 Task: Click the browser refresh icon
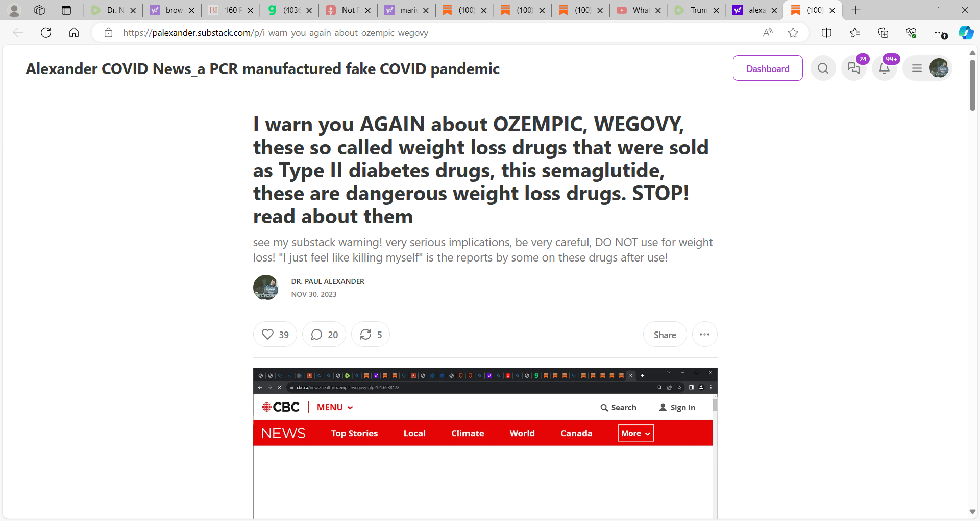46,33
